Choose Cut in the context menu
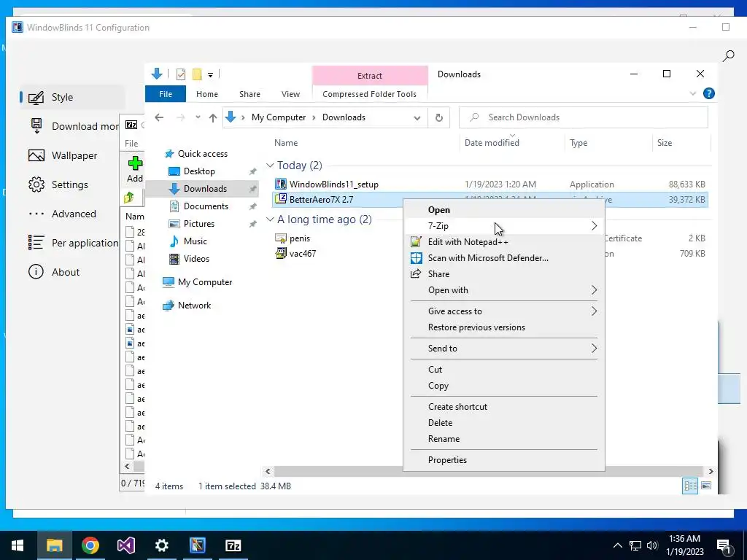This screenshot has width=747, height=560. pyautogui.click(x=504, y=370)
